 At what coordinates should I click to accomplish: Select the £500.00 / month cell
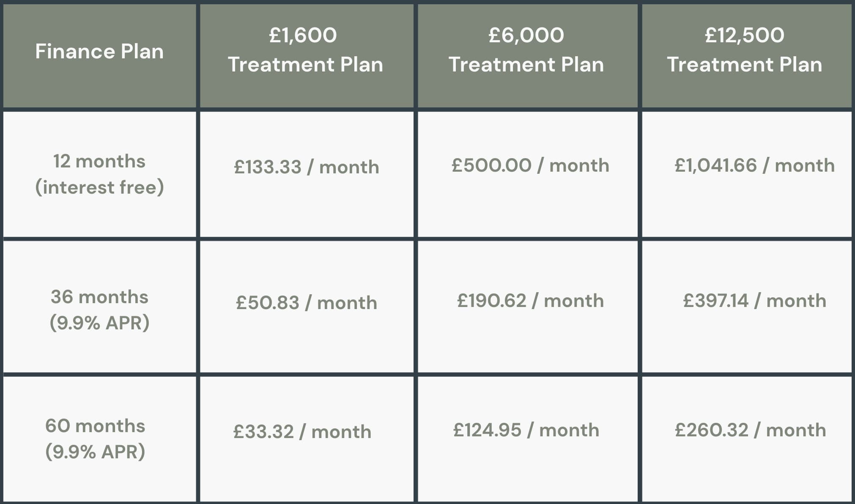pyautogui.click(x=530, y=165)
